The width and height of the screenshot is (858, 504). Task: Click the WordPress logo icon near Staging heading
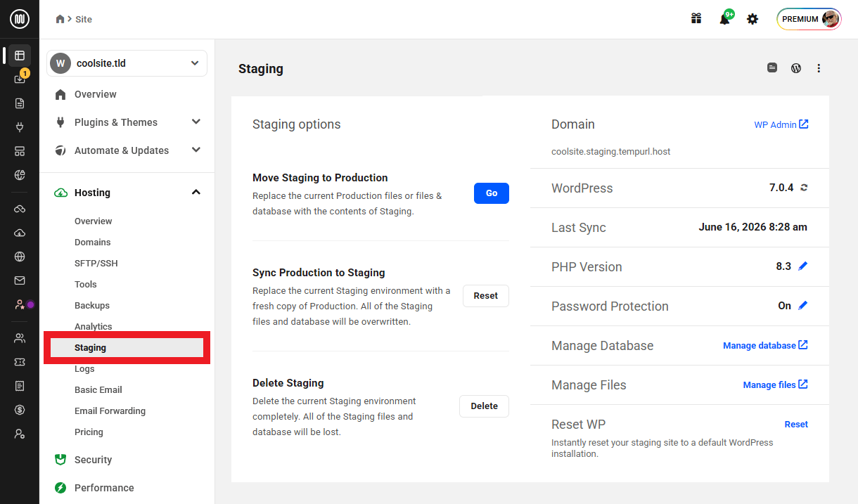click(796, 68)
